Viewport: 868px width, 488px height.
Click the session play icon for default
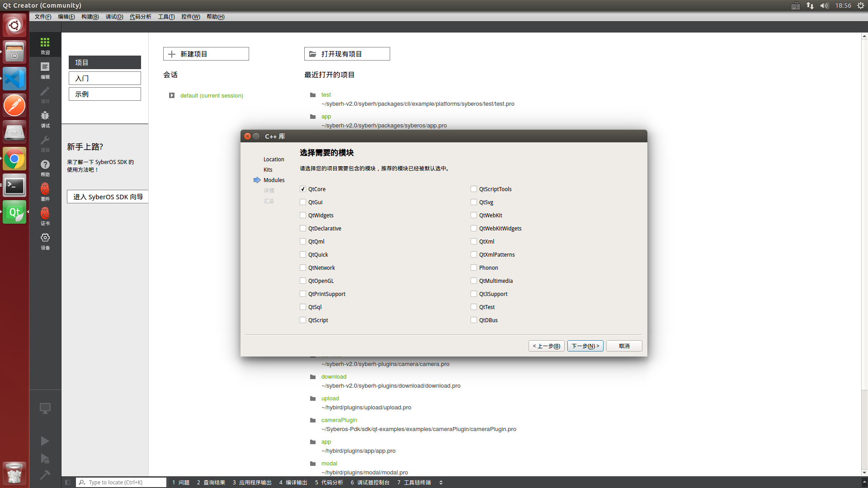click(x=172, y=95)
